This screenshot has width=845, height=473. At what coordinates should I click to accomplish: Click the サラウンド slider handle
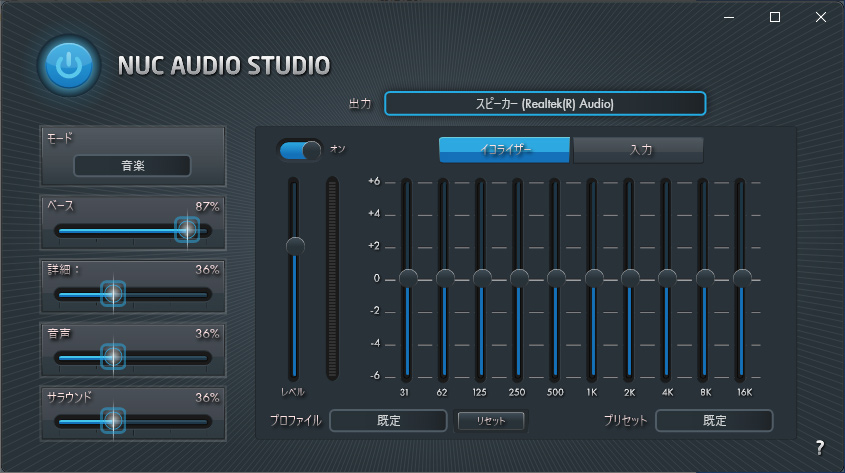click(x=113, y=420)
